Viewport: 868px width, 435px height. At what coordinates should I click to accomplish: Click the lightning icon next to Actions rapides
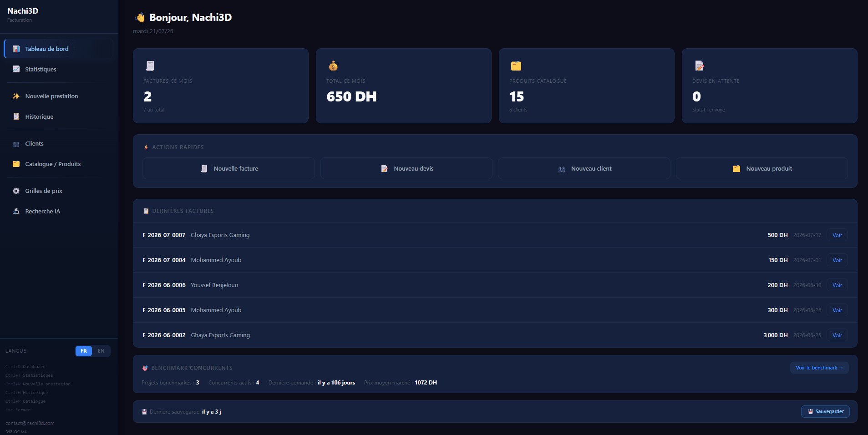pos(146,147)
